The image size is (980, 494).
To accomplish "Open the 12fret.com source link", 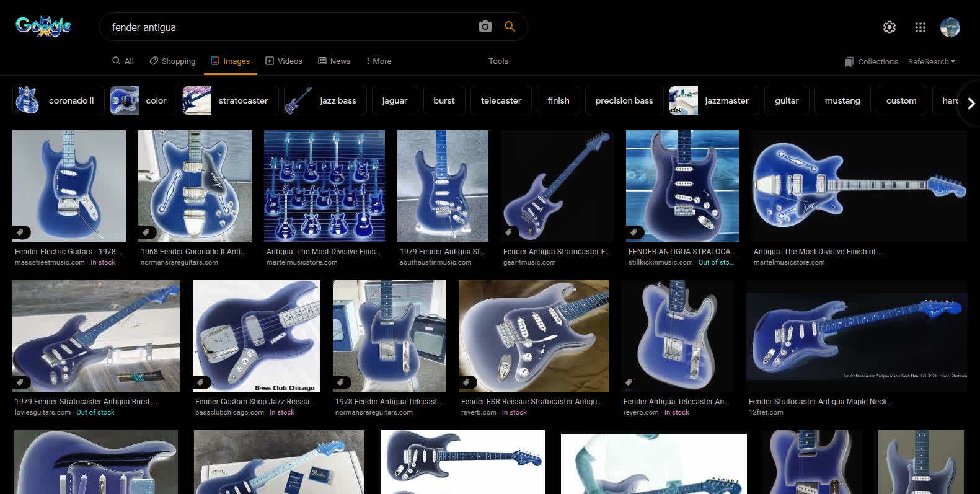I will tap(766, 412).
